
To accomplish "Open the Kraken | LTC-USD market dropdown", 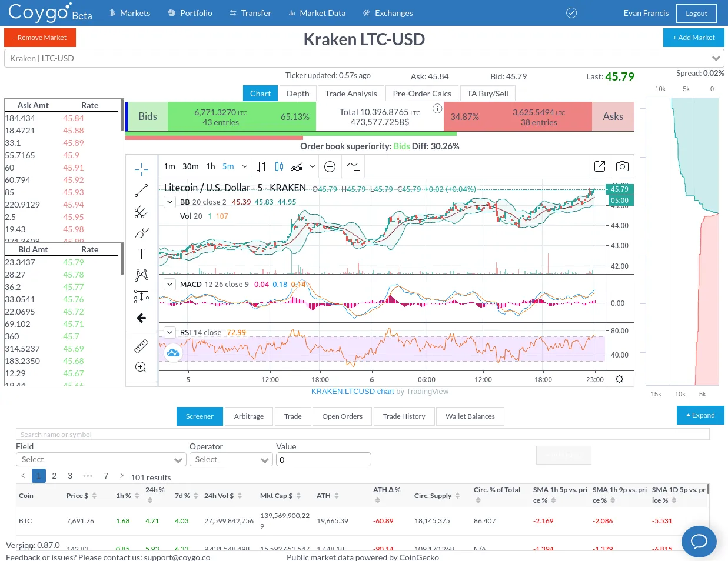I will point(364,58).
